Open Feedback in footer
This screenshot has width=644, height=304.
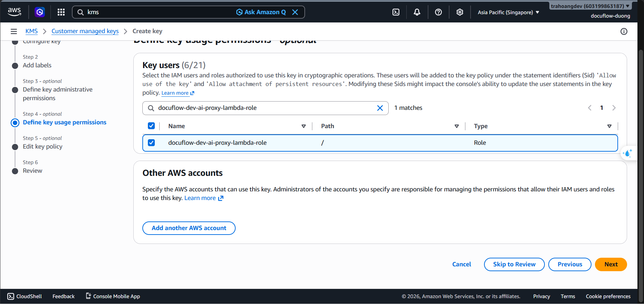(x=64, y=296)
